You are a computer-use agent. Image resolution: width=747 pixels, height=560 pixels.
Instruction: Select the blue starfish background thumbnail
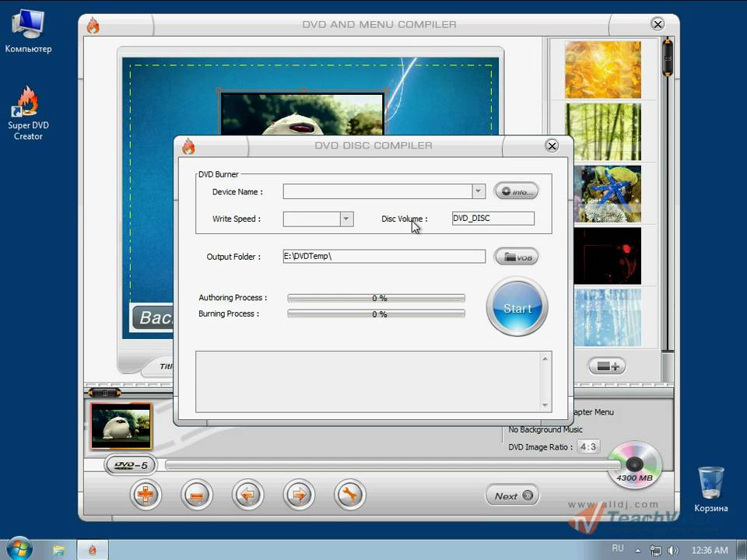(x=608, y=194)
